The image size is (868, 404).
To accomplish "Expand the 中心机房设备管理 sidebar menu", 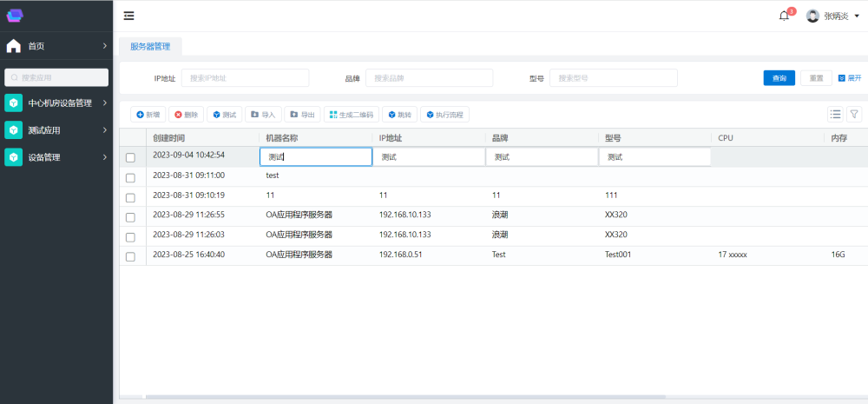I will pyautogui.click(x=56, y=103).
